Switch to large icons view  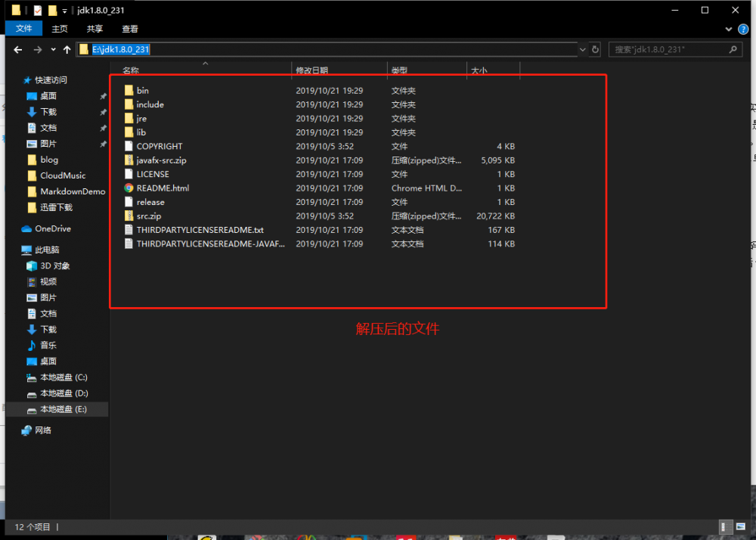740,527
